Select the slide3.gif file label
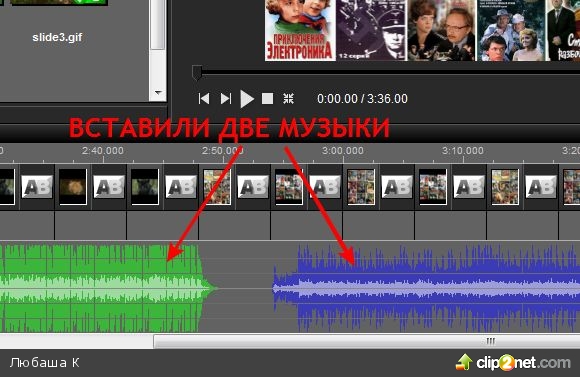This screenshot has height=377, width=580. click(x=57, y=37)
